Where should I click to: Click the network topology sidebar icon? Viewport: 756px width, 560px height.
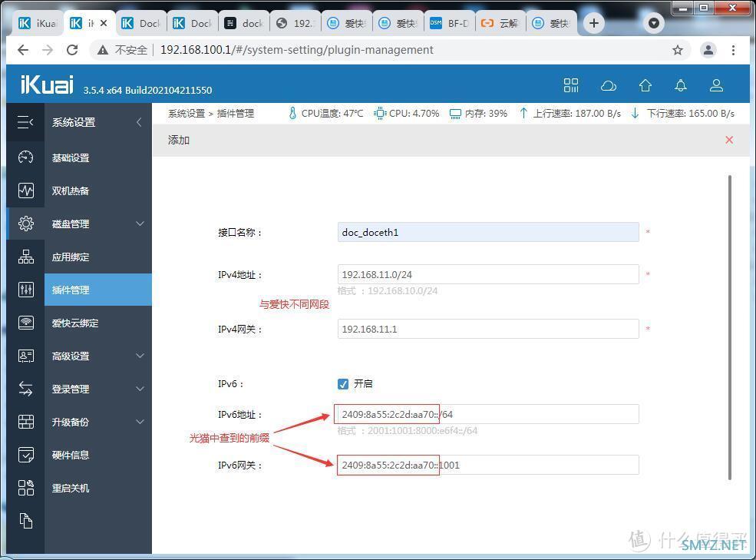(x=25, y=257)
